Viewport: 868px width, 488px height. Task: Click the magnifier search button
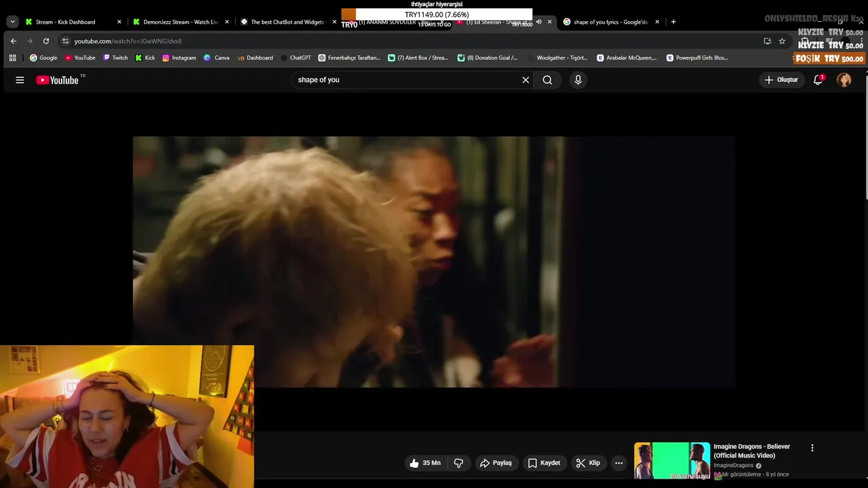coord(547,80)
